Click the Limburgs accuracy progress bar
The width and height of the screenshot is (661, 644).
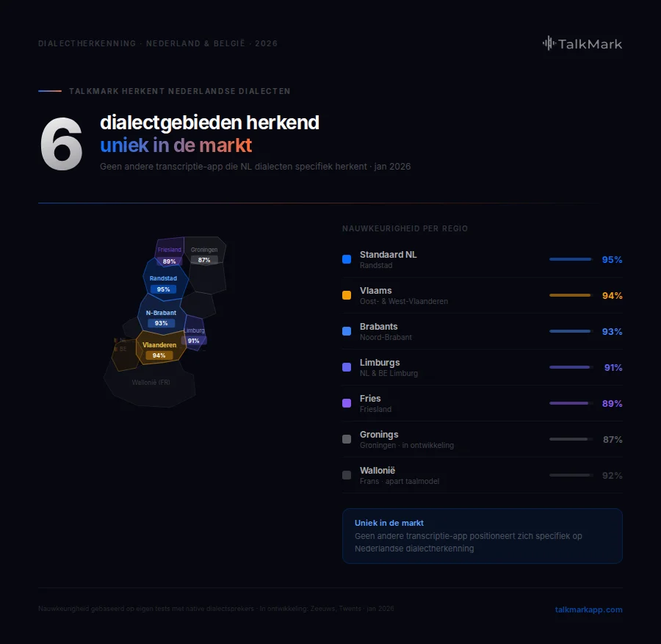[x=571, y=367]
